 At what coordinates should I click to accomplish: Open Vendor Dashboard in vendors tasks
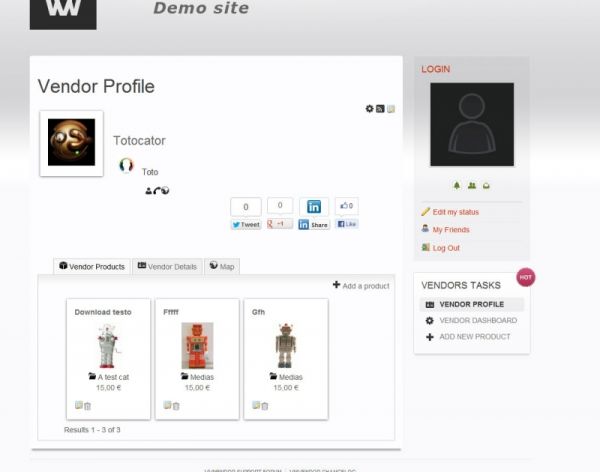tap(478, 320)
